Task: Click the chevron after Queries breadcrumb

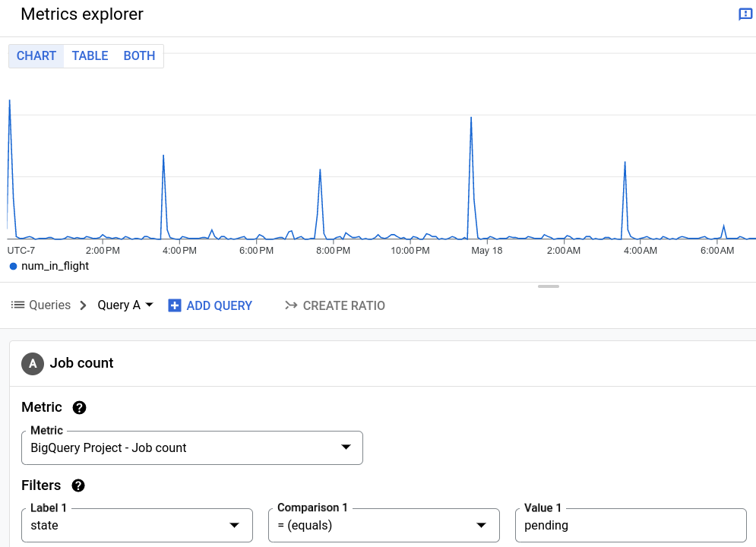Action: [81, 305]
